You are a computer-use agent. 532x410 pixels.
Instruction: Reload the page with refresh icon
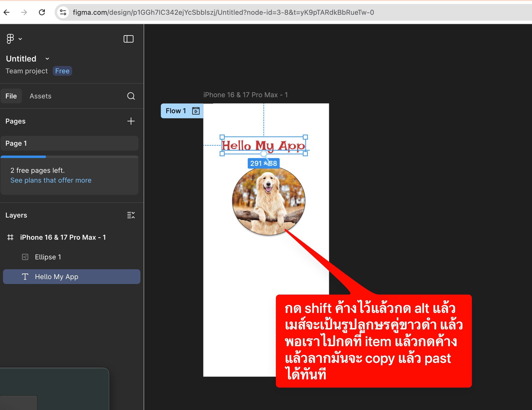tap(42, 12)
